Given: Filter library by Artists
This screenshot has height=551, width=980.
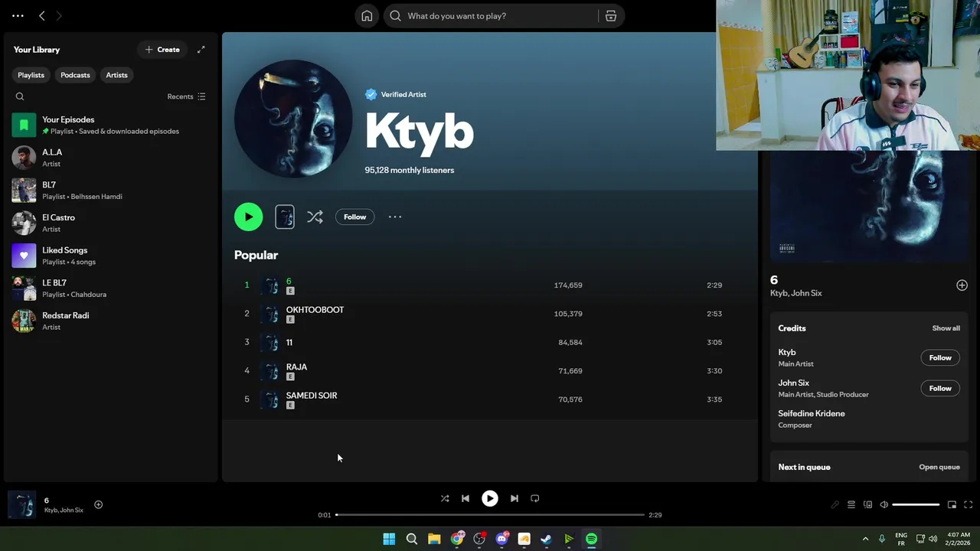Looking at the screenshot, I should pos(117,75).
